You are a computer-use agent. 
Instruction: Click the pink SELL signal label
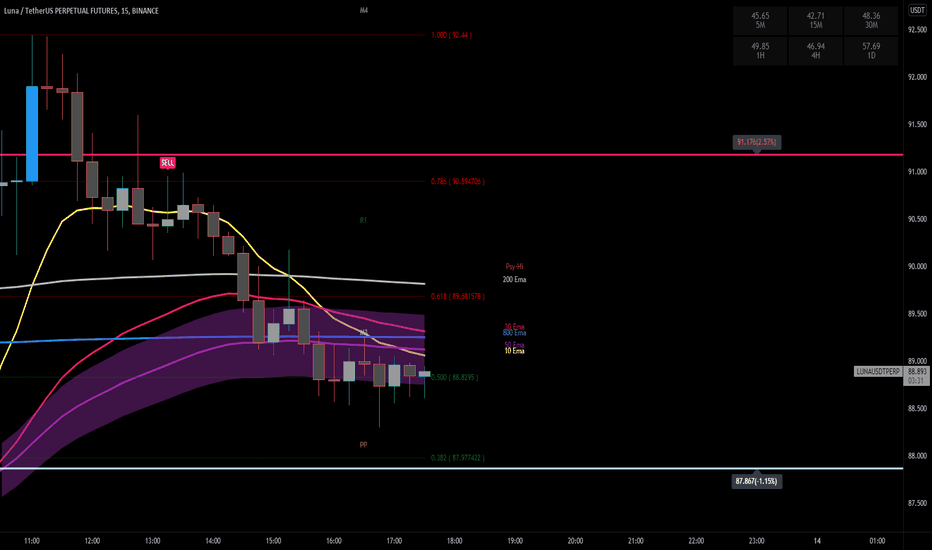168,162
